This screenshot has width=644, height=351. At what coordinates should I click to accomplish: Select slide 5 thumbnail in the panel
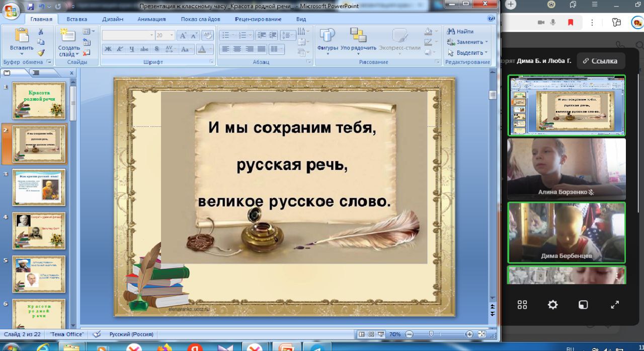click(x=39, y=274)
